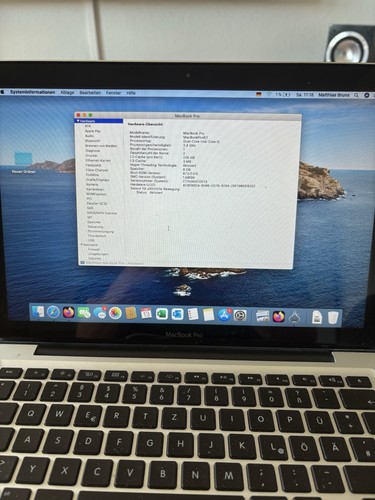375x500 pixels.
Task: Open Reminders app in the dock
Action: coord(193,314)
